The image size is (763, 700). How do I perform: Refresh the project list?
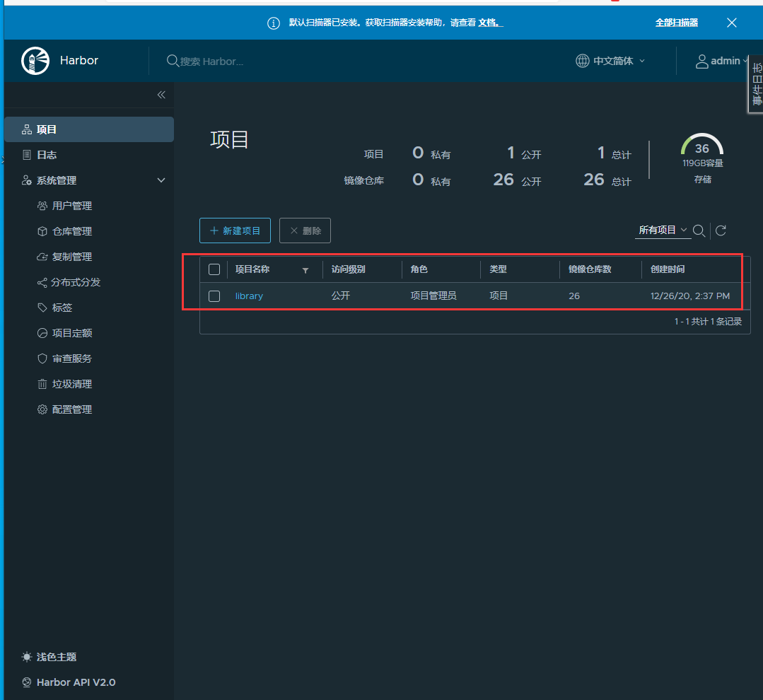coord(721,231)
